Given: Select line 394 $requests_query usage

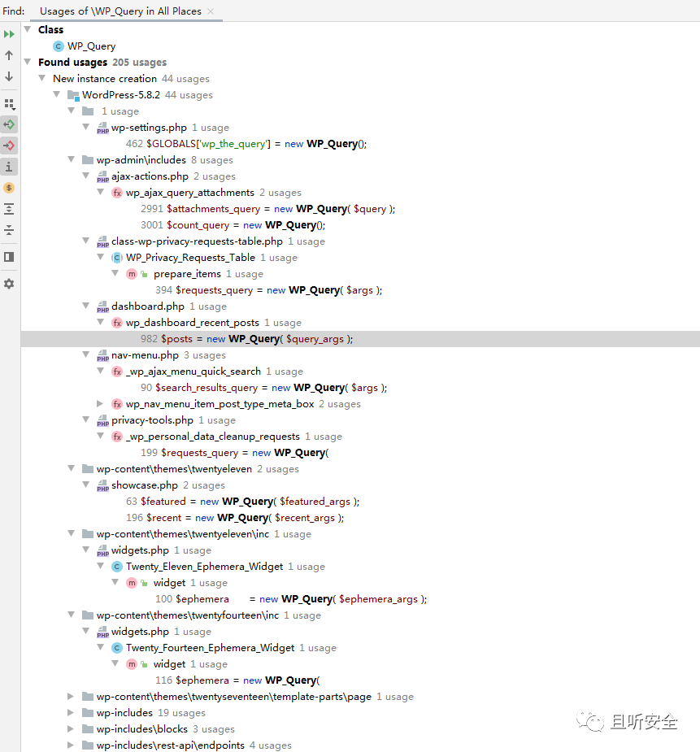Looking at the screenshot, I should coord(268,290).
